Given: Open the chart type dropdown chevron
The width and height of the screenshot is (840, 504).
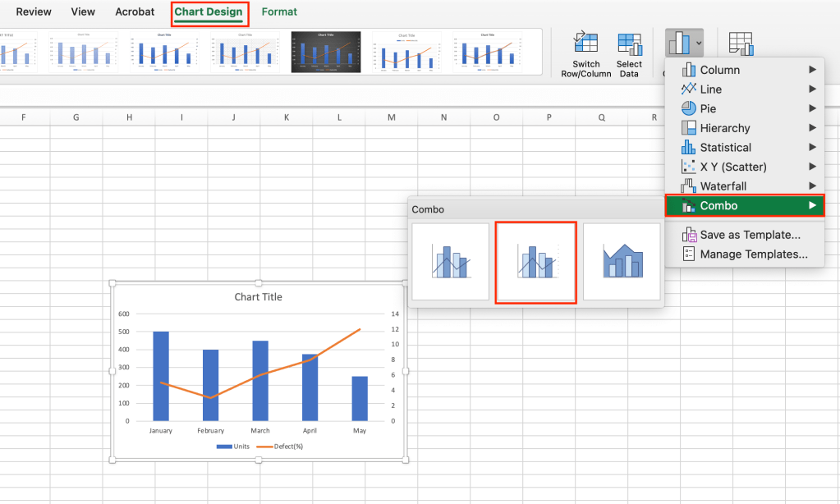Looking at the screenshot, I should pos(699,44).
